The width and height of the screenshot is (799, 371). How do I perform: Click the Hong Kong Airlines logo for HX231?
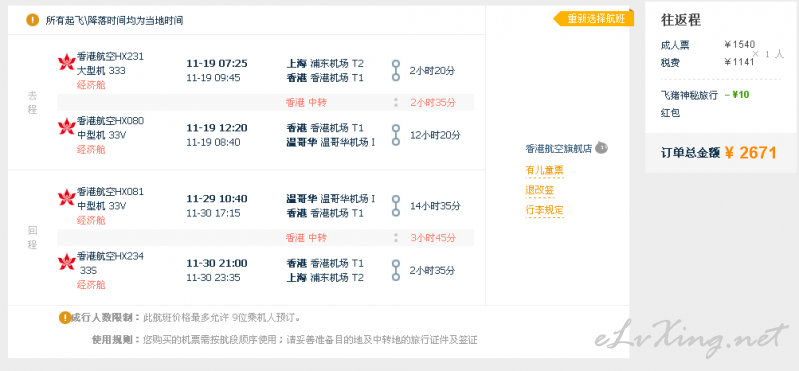click(x=67, y=63)
